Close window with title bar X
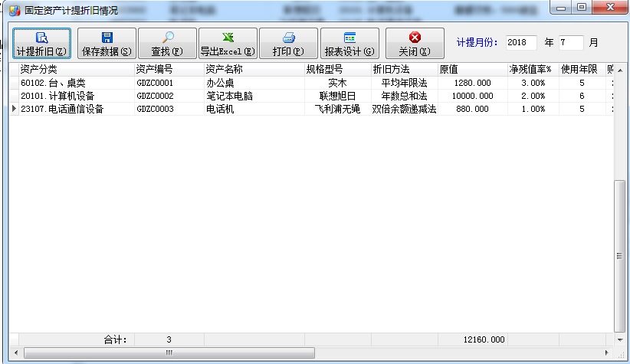This screenshot has height=364, width=630. coord(610,7)
